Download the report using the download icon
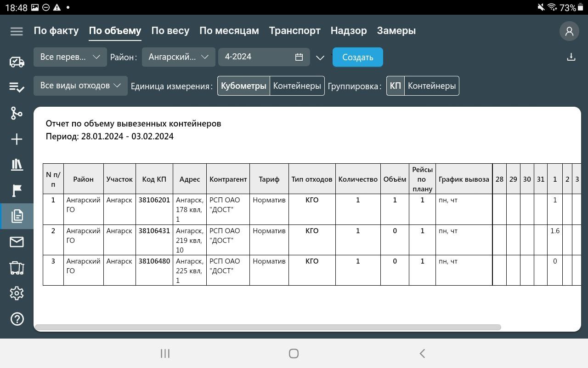 coord(571,57)
